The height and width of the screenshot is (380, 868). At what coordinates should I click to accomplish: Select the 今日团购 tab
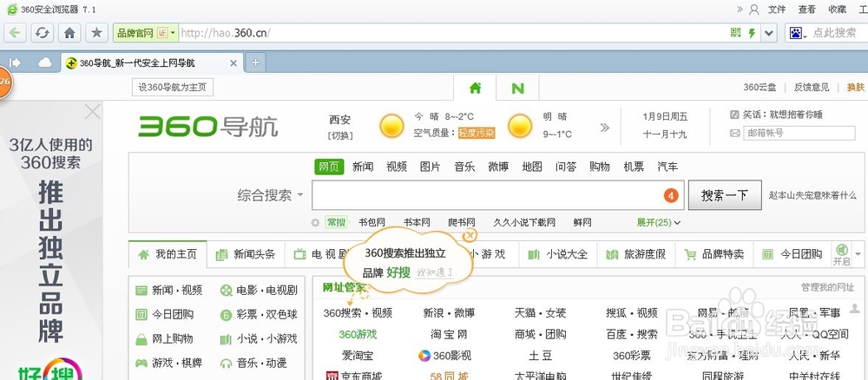(x=792, y=254)
